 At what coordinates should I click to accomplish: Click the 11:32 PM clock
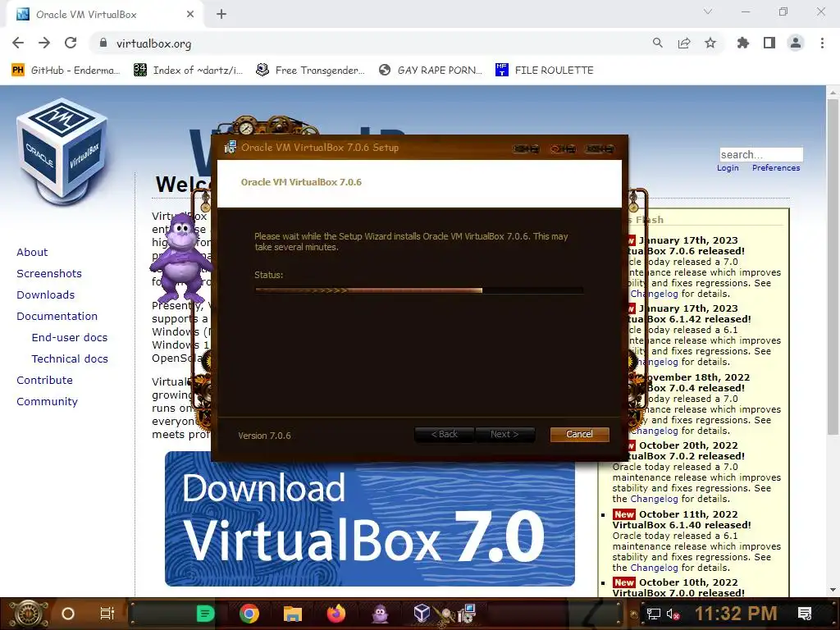[x=736, y=614]
